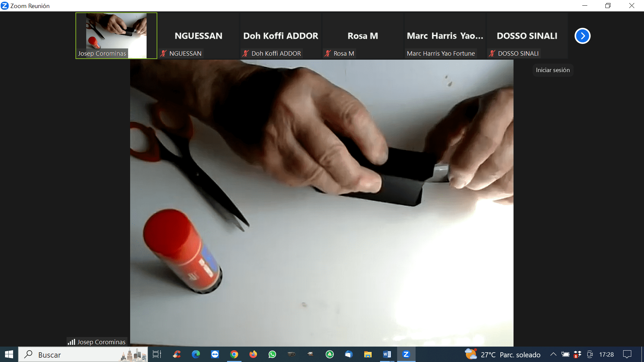Screen dimensions: 644x362
Task: Click signal strength icon beside Josep Corominas
Action: coord(71,342)
